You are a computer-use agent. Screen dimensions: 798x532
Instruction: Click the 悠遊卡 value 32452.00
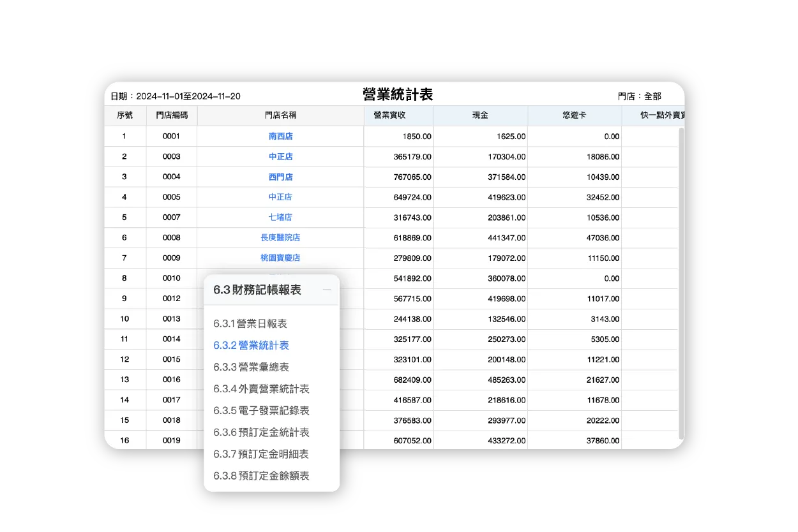tap(603, 198)
